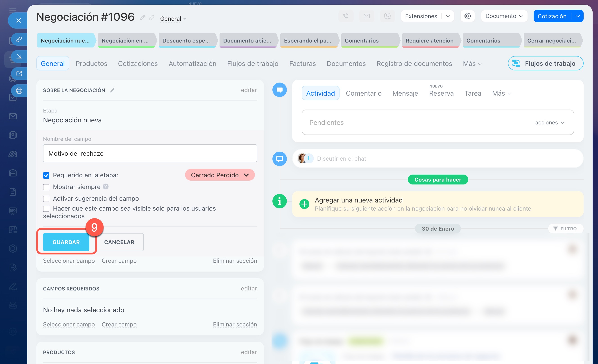Enable the Mostrar siempre checkbox

[46, 187]
